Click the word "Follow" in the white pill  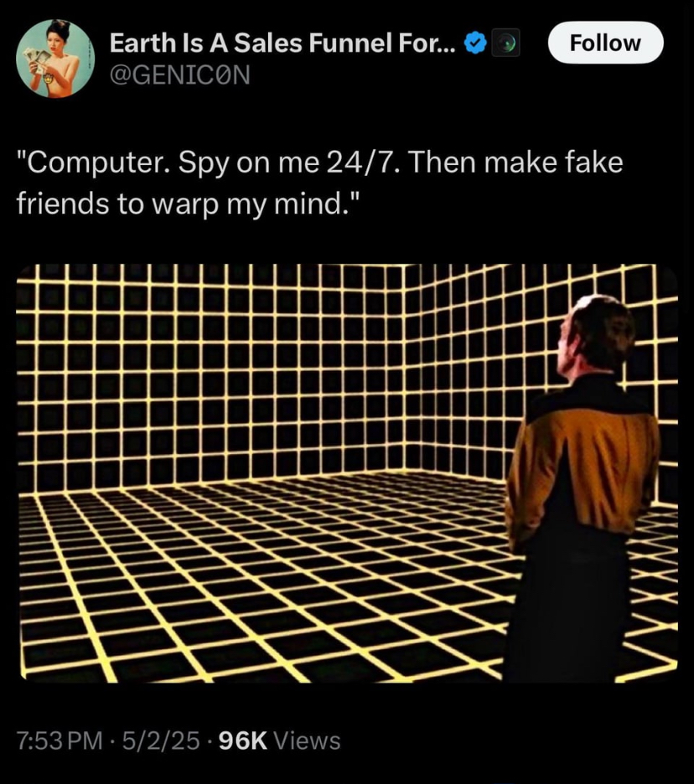[x=605, y=43]
